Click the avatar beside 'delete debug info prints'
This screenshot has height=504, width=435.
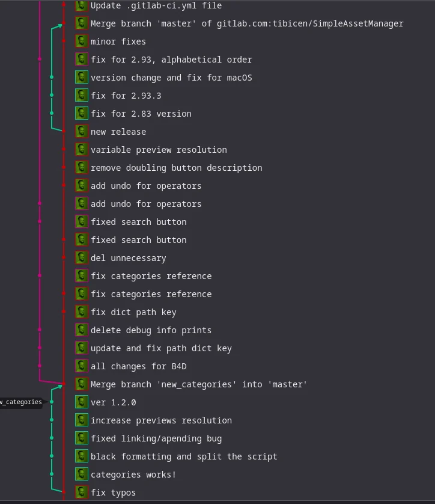pos(82,330)
